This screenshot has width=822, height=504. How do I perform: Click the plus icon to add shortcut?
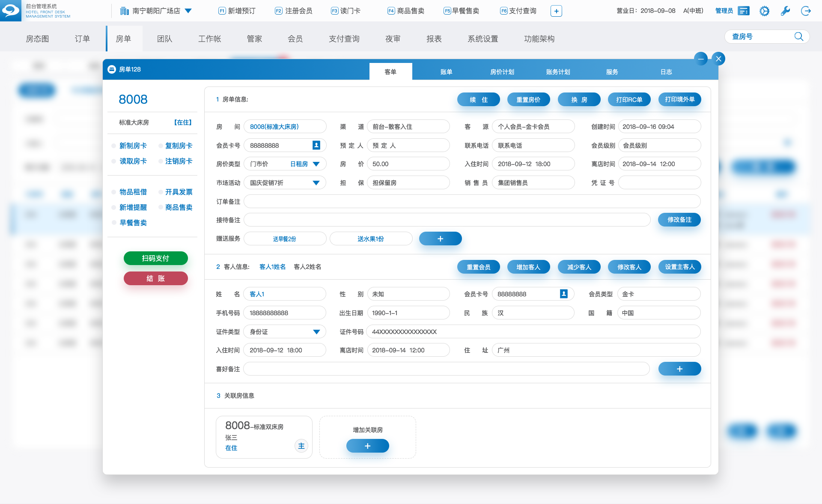(556, 11)
